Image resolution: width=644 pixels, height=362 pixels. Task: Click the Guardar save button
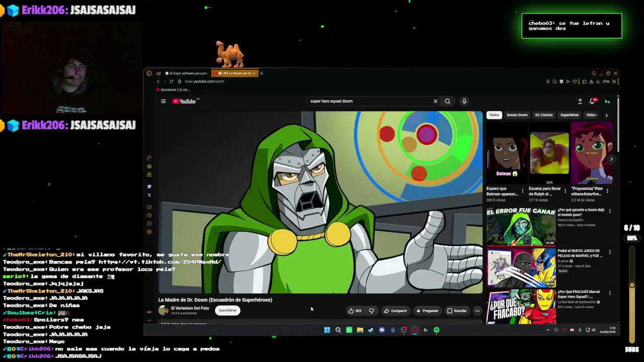[x=457, y=311]
